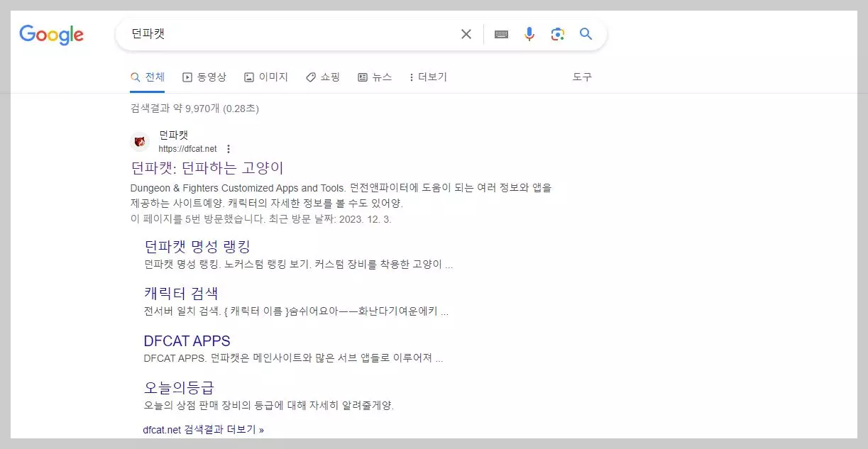
Task: Open the 던파캣: 던파하는 고양이 result
Action: pos(207,168)
